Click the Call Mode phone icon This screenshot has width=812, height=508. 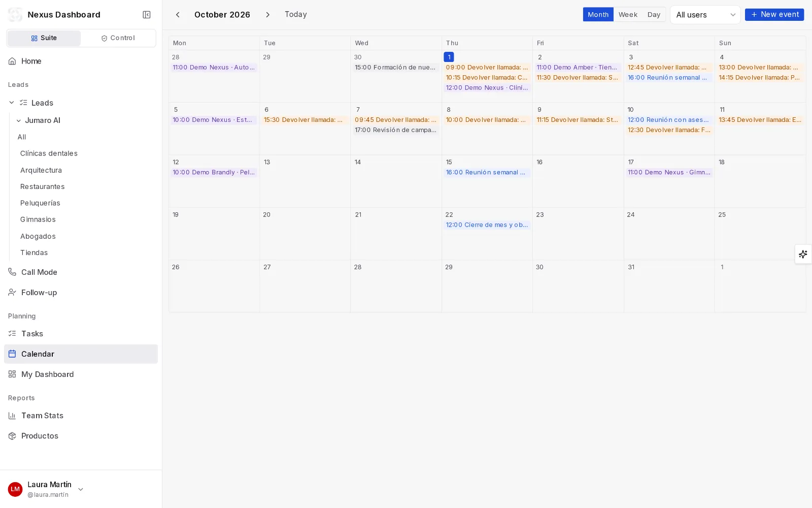coord(12,272)
